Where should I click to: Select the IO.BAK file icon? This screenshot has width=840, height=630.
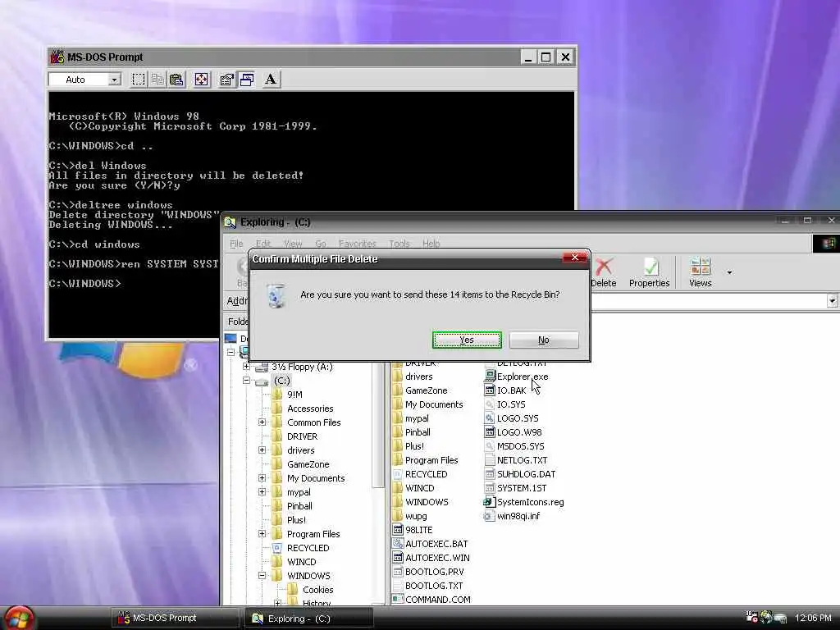[490, 390]
